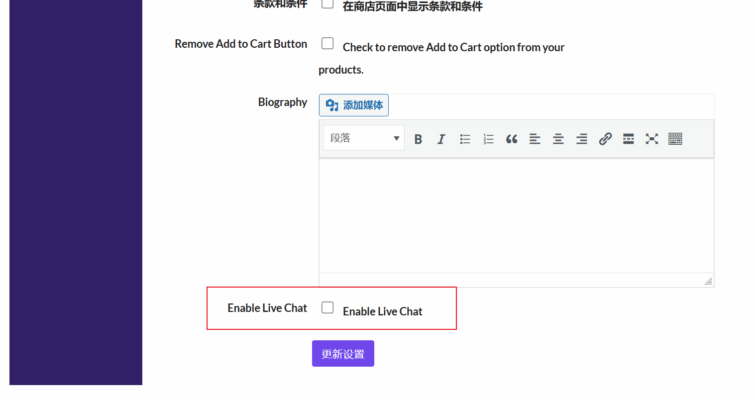Enable the Live Chat checkbox
The width and height of the screenshot is (755, 400).
tap(327, 308)
